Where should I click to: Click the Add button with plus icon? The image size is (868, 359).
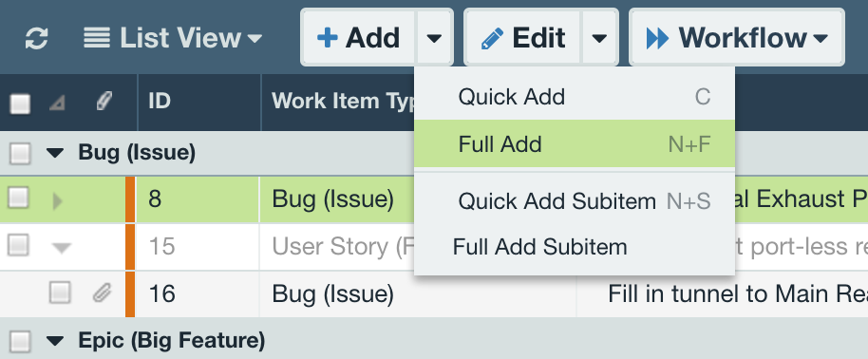[x=358, y=38]
